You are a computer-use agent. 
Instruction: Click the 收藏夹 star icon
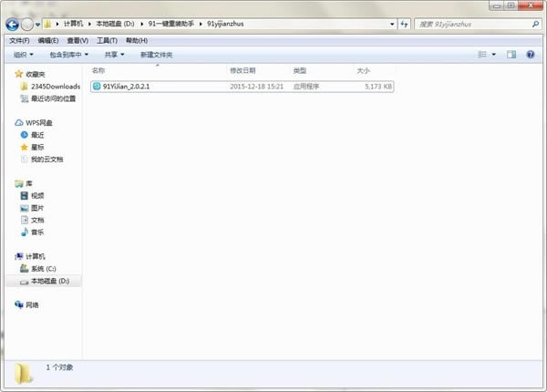pos(19,74)
